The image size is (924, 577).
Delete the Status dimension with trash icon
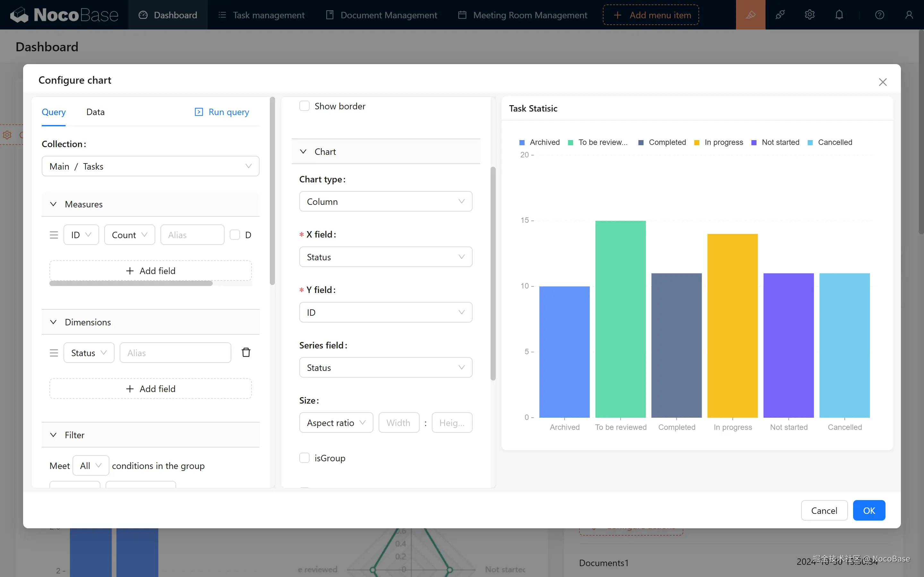(246, 352)
